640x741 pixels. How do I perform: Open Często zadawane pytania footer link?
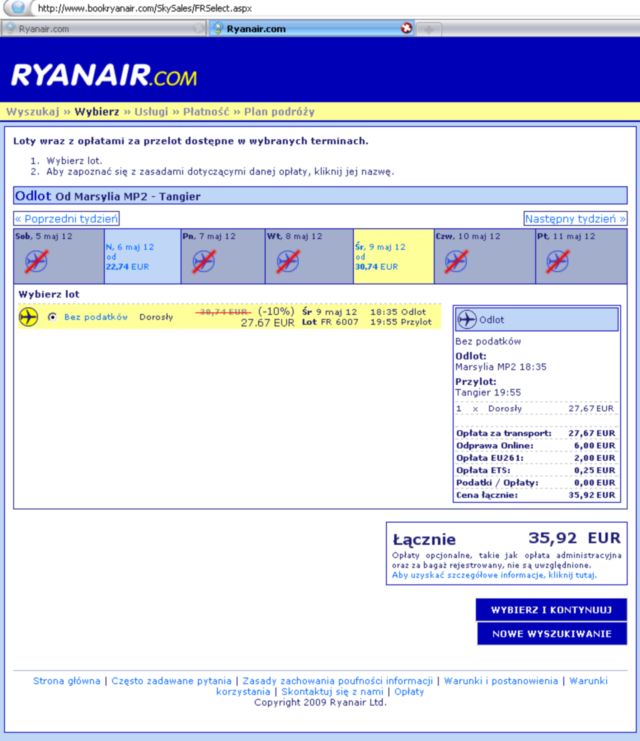coord(172,681)
